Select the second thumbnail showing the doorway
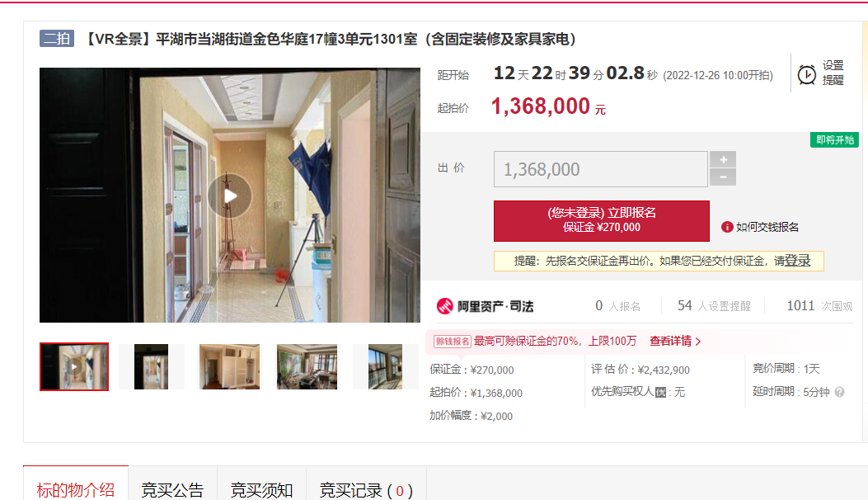This screenshot has width=868, height=500. tap(151, 366)
